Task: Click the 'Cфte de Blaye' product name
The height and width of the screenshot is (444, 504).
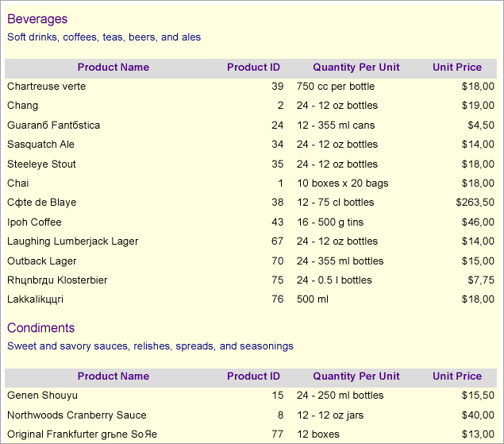Action: tap(42, 203)
